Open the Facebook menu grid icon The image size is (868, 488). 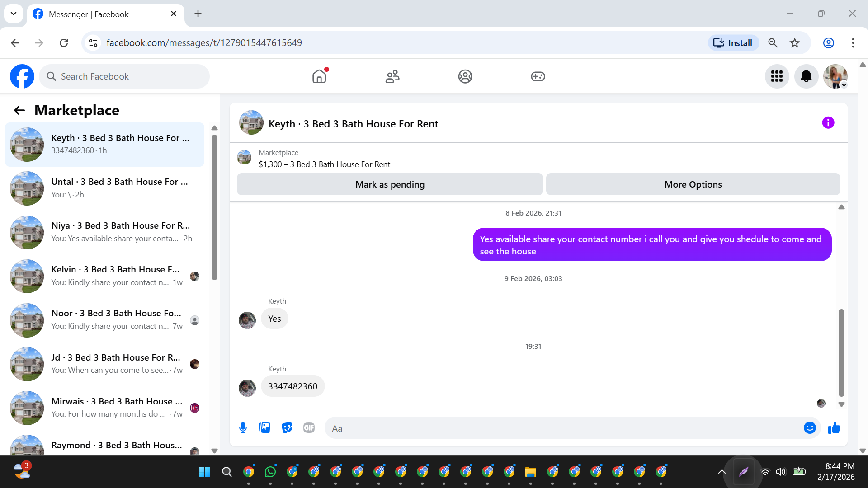[x=777, y=76]
